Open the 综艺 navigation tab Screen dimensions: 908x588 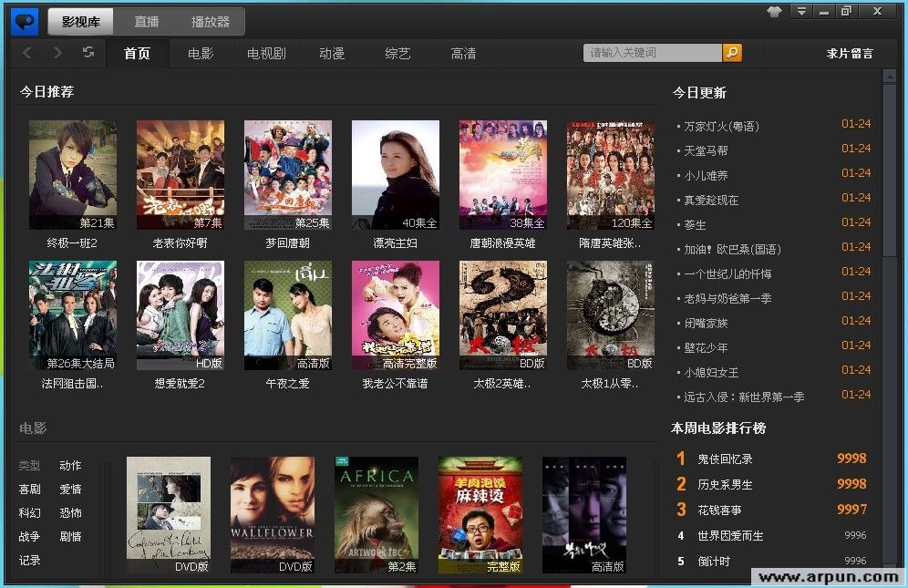point(397,53)
